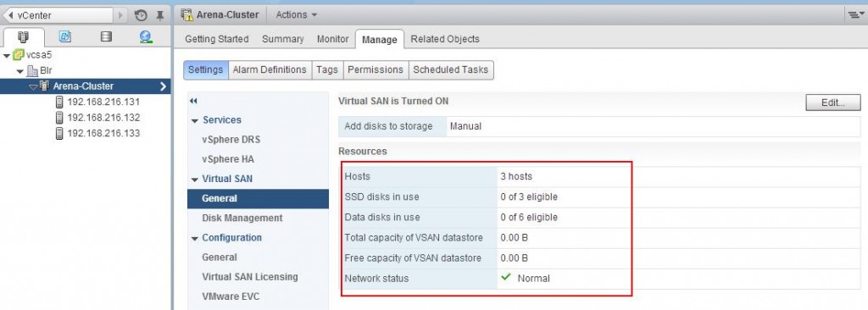Select host 192.168.216.133 in the tree
868x310 pixels.
(x=103, y=134)
